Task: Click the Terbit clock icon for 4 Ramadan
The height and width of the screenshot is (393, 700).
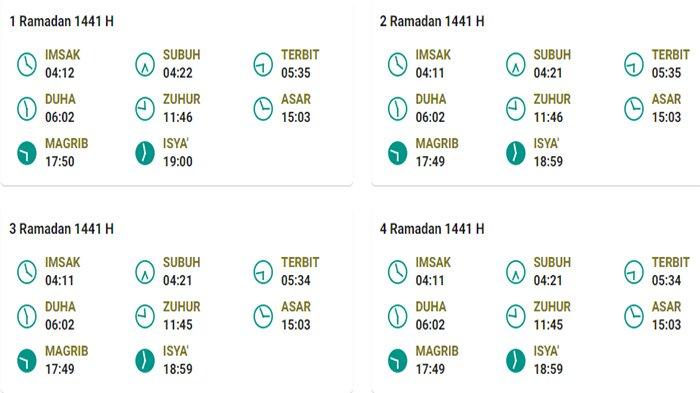Action: (634, 272)
